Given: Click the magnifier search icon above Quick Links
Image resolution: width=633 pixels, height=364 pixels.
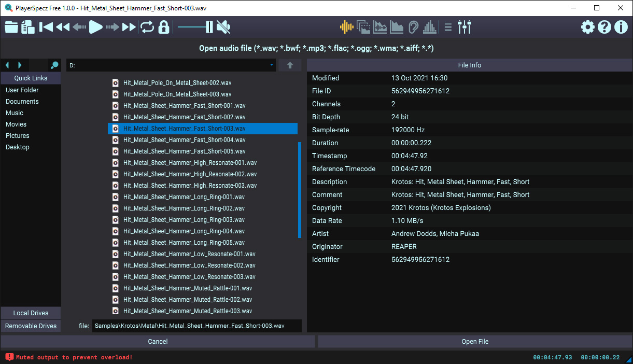Looking at the screenshot, I should [54, 65].
